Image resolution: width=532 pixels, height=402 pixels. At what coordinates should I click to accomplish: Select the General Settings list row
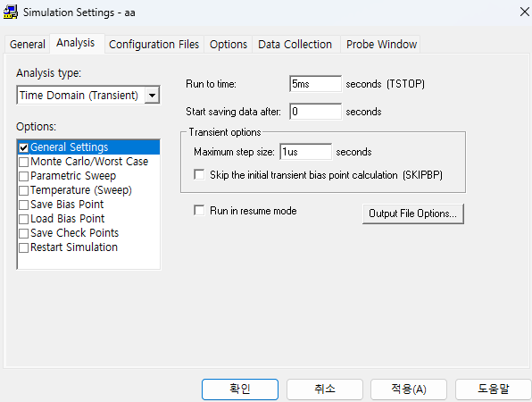pos(88,147)
